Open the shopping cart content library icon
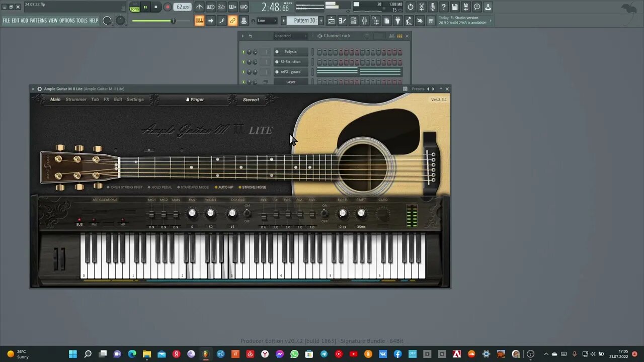The width and height of the screenshot is (644, 362). tap(431, 21)
